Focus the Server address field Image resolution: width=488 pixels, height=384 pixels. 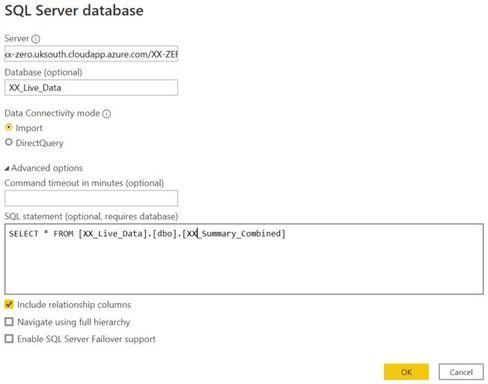(91, 54)
